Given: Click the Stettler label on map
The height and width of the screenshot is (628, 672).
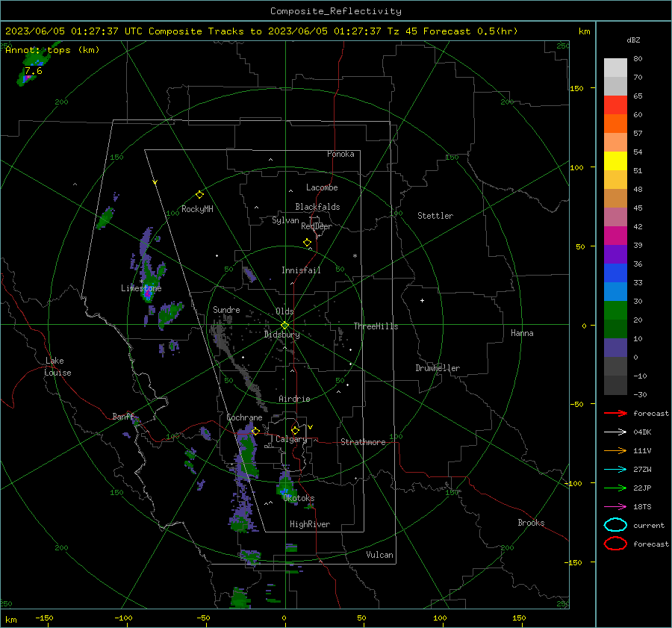Looking at the screenshot, I should coord(435,216).
